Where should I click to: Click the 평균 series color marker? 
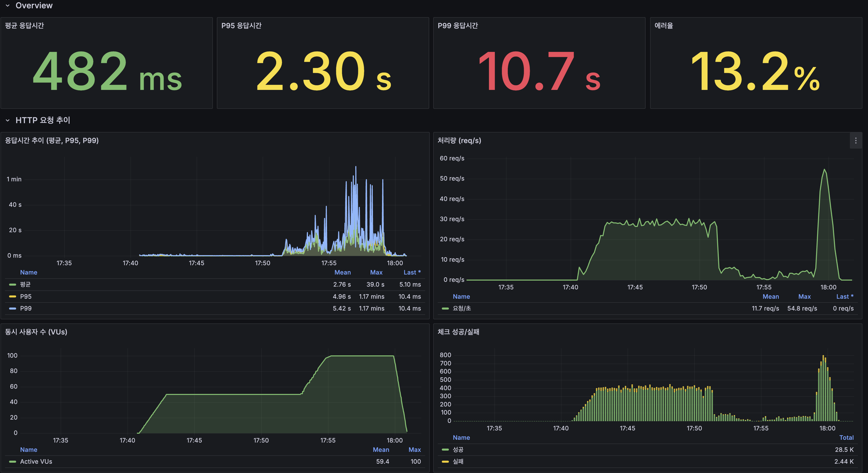pyautogui.click(x=12, y=284)
